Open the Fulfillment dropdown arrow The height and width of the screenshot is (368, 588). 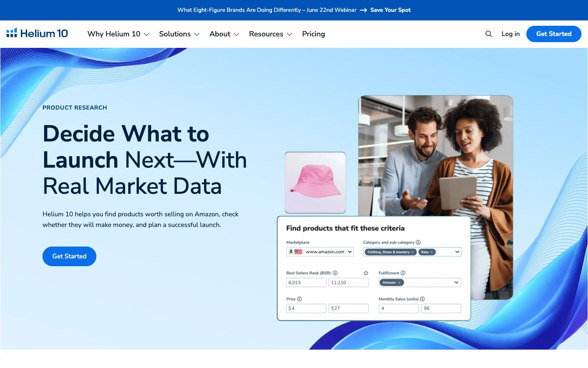[456, 283]
